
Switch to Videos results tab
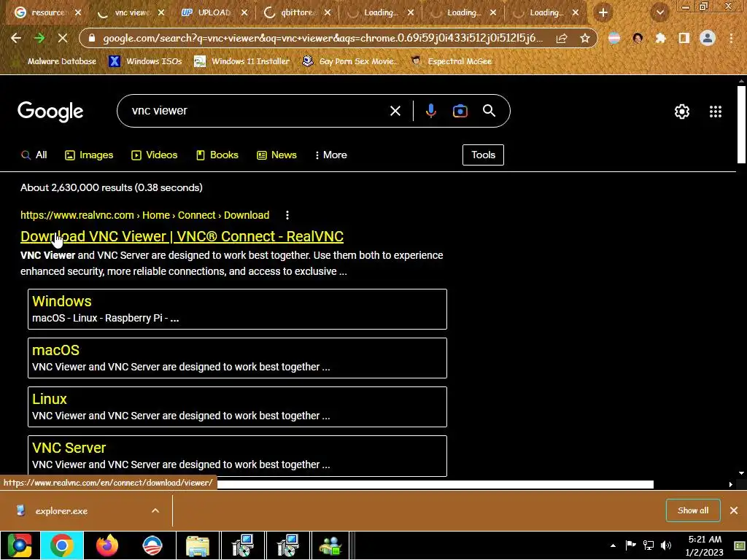point(155,155)
